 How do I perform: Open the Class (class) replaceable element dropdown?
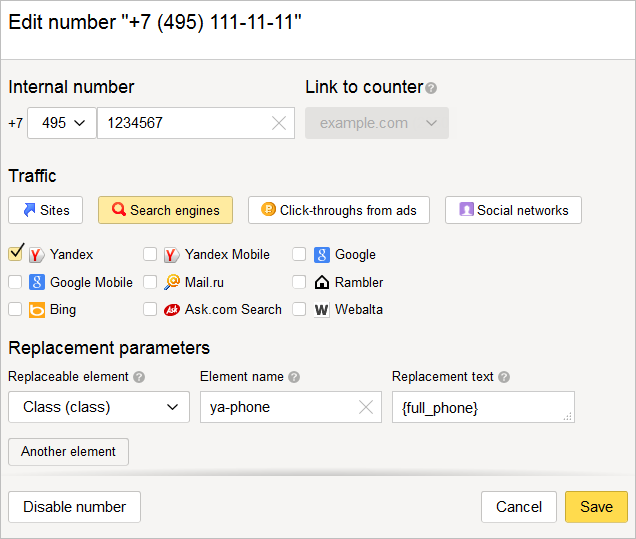click(x=99, y=407)
